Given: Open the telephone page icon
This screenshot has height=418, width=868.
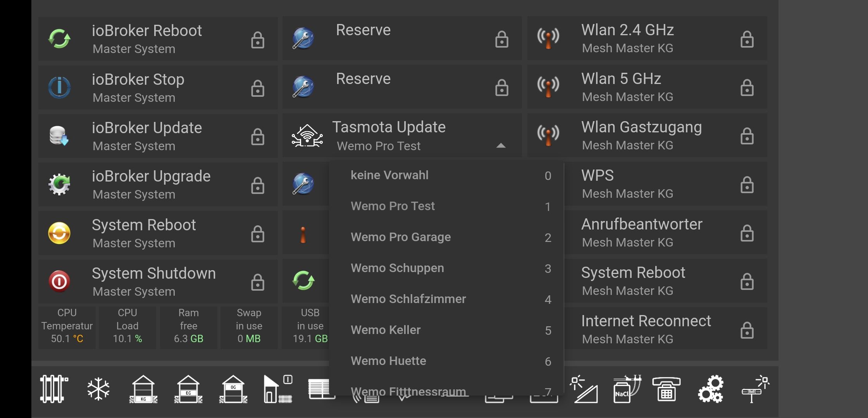Looking at the screenshot, I should [666, 389].
